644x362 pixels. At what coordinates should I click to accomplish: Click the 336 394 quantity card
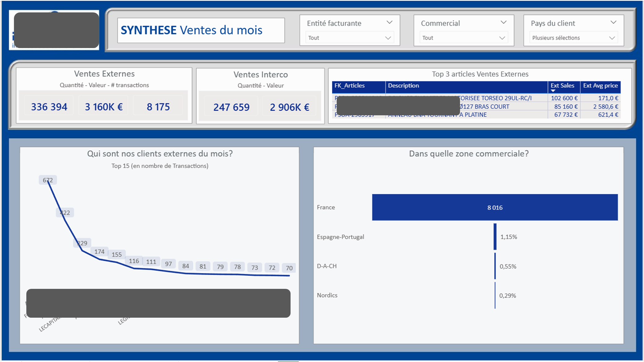tap(49, 107)
